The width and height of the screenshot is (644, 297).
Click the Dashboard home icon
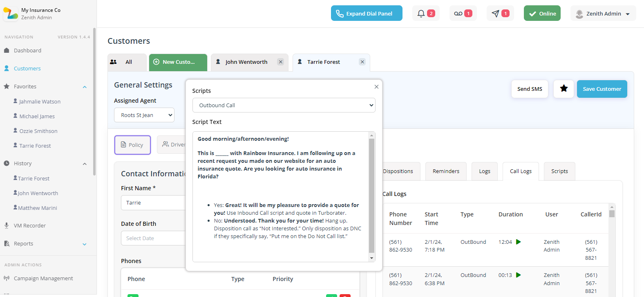(x=7, y=50)
